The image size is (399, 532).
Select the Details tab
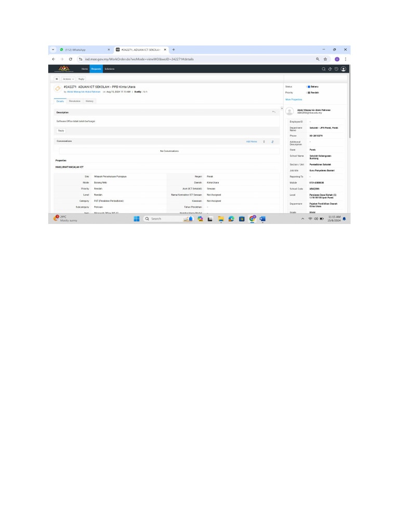60,101
